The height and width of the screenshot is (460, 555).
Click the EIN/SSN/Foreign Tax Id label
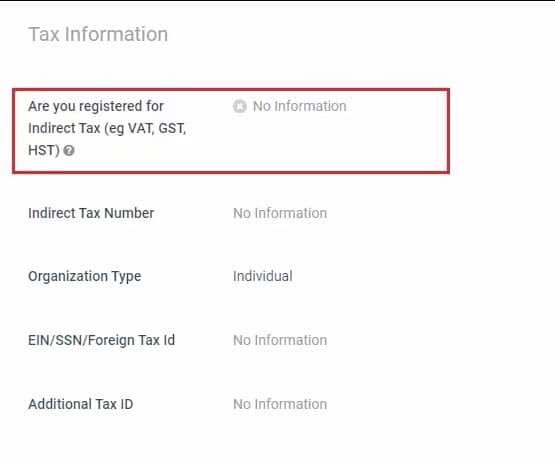[x=102, y=340]
